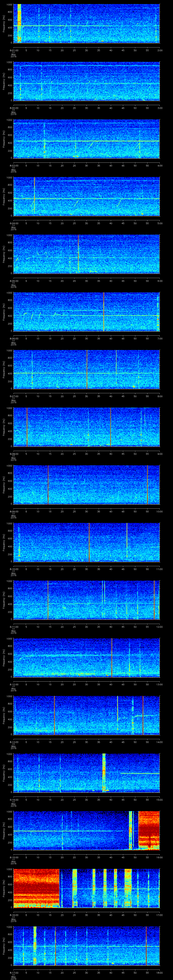The height and width of the screenshot is (980, 173).
Task: Click the '8:16:00' time label
Action: click(14, 915)
